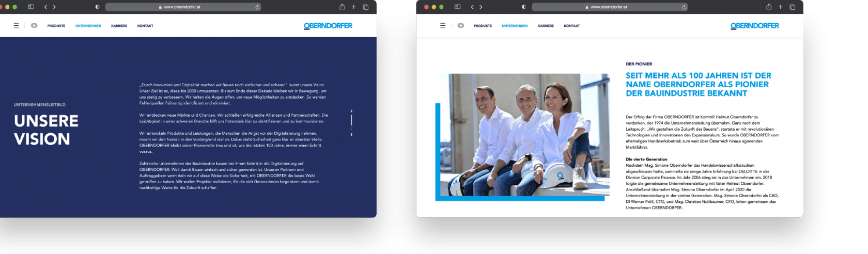The image size is (868, 254).
Task: Open KONTAKT menu in right window
Action: coord(572,26)
